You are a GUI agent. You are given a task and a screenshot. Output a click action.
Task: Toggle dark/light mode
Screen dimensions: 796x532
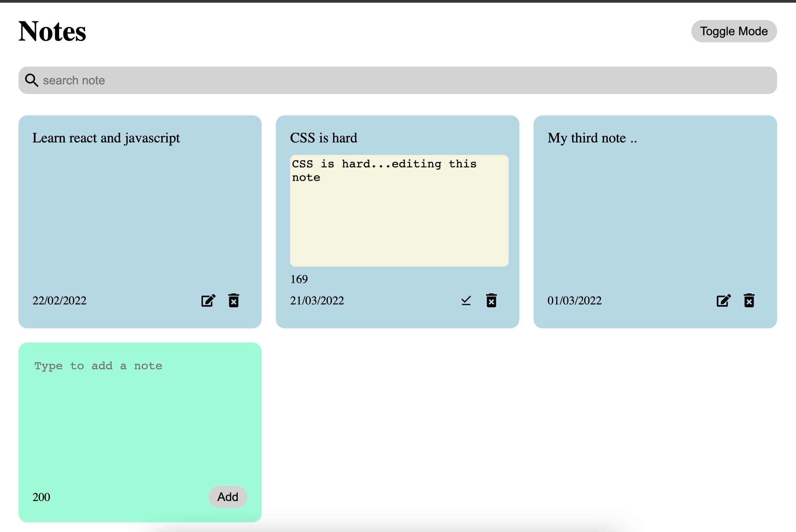tap(734, 31)
